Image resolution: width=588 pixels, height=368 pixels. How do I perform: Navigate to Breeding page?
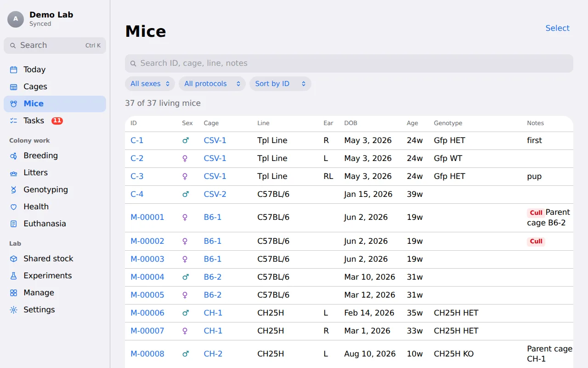click(55, 155)
